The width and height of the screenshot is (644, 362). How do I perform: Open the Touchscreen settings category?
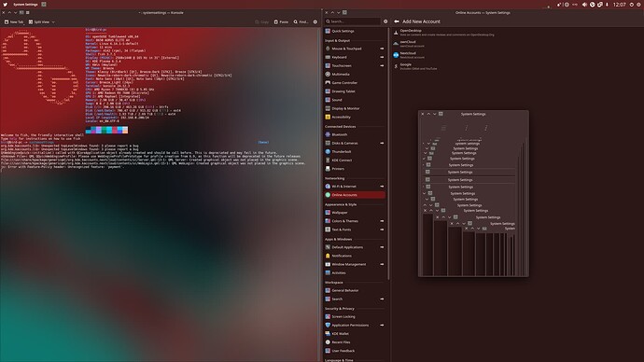(355, 65)
